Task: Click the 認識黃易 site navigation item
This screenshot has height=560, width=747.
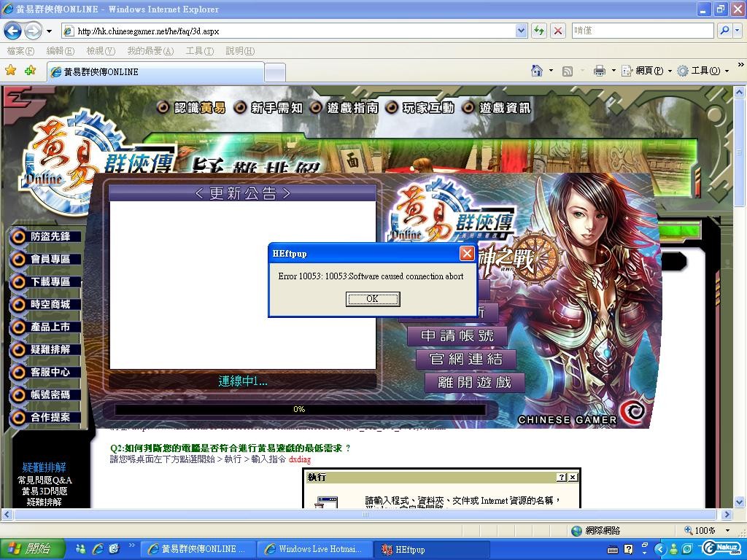Action: click(192, 108)
